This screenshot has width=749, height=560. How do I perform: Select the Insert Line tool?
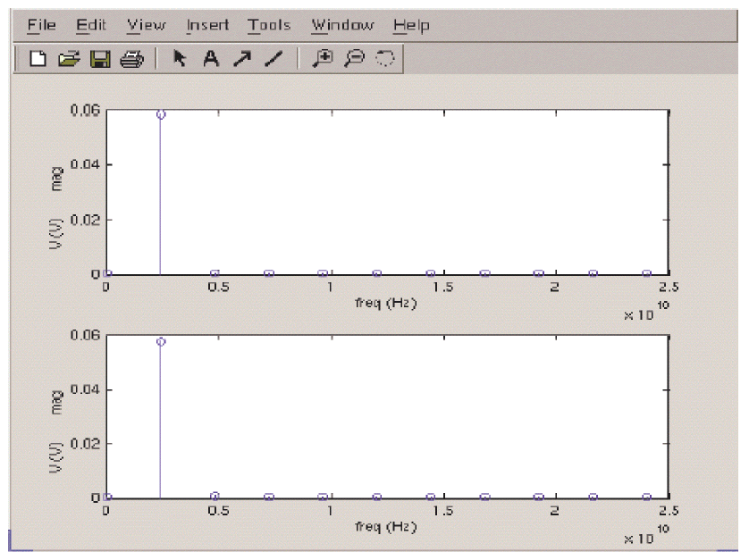pyautogui.click(x=274, y=59)
